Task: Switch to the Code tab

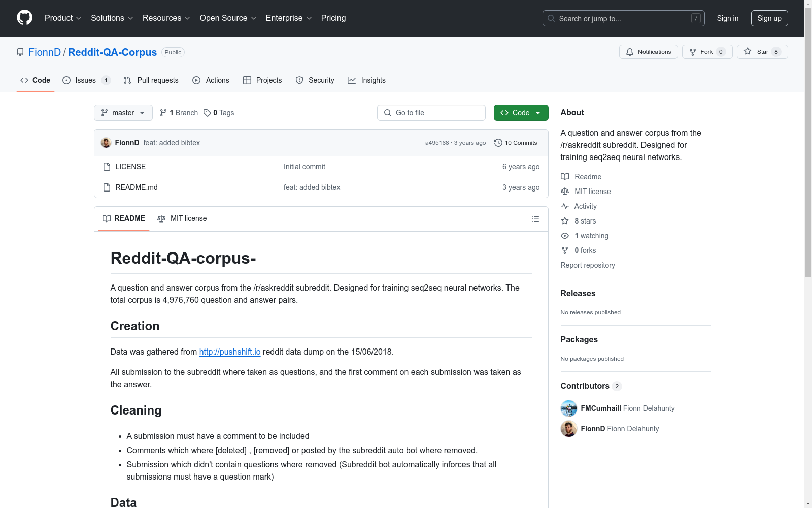Action: tap(36, 80)
